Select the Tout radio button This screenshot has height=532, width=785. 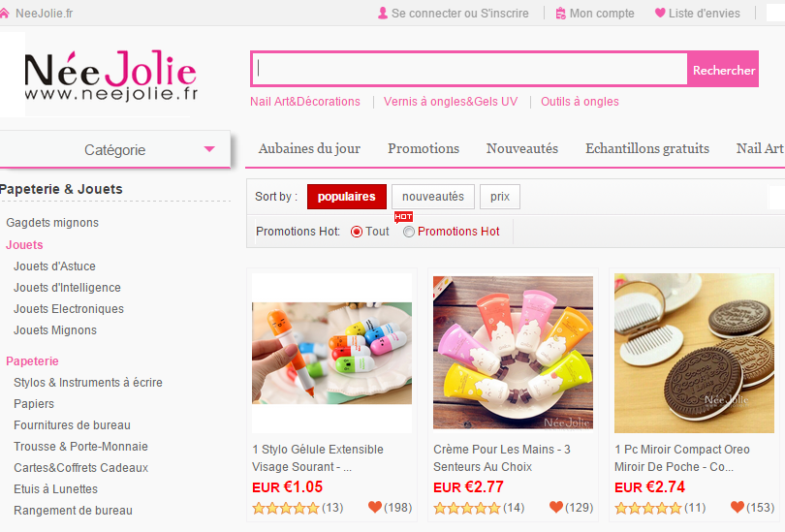357,232
